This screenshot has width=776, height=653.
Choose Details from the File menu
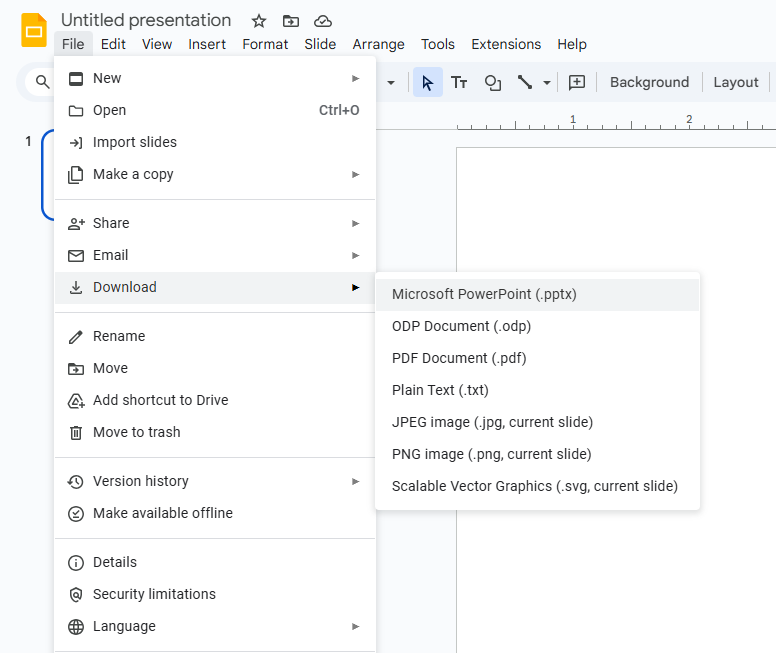pos(215,562)
